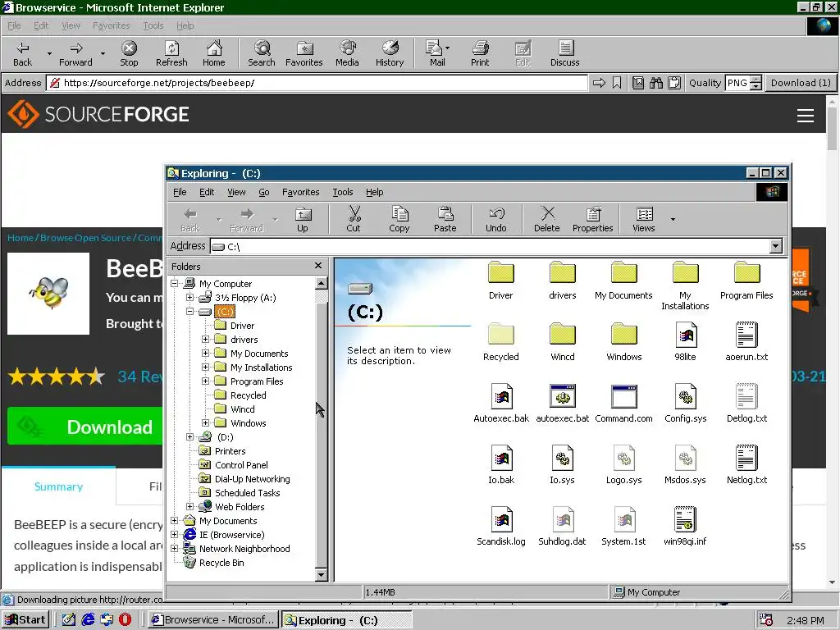Select the Scandisk.log file icon

coord(501,519)
